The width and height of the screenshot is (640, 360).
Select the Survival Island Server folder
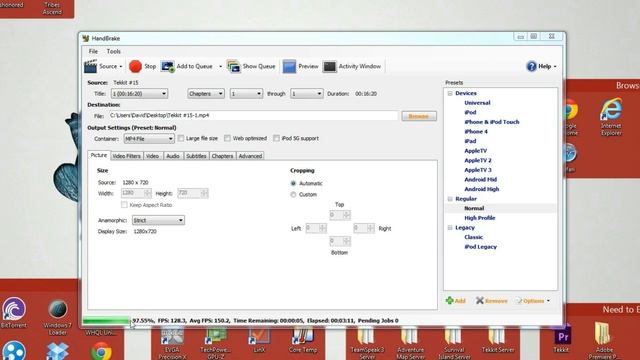click(x=453, y=336)
